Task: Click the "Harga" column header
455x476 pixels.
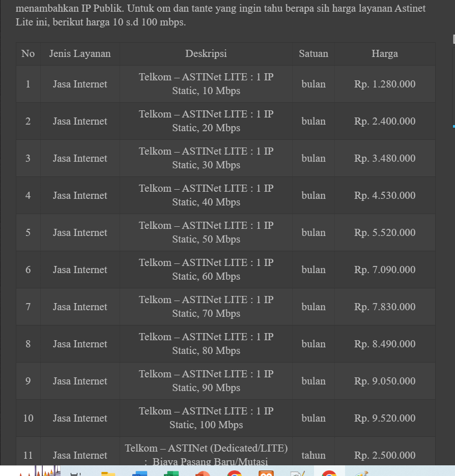Action: [385, 54]
